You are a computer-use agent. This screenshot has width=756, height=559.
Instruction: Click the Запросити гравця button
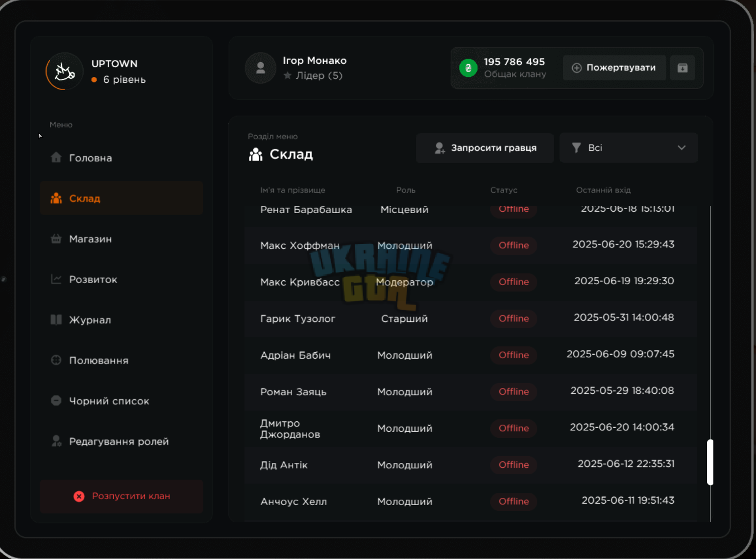click(x=485, y=148)
